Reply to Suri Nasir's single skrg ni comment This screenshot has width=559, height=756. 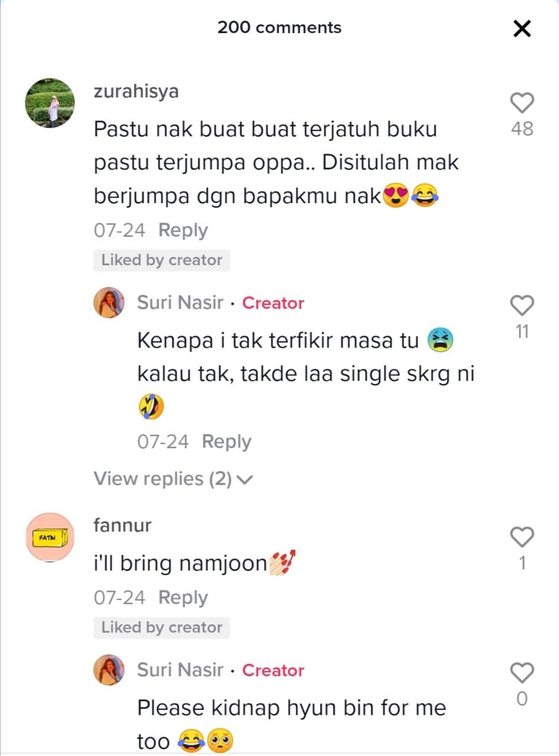227,442
